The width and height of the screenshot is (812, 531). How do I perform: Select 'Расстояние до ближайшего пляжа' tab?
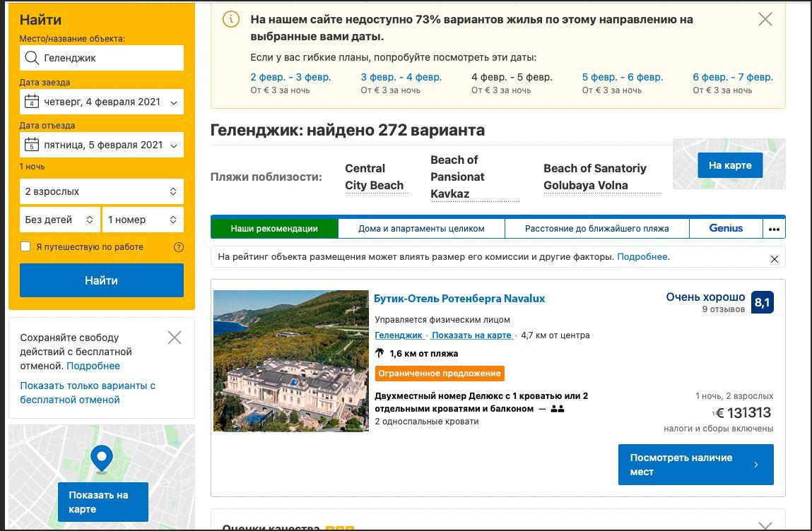point(596,228)
